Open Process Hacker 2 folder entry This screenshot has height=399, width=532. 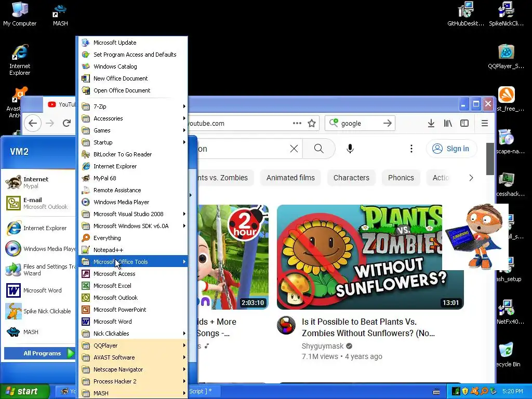134,381
